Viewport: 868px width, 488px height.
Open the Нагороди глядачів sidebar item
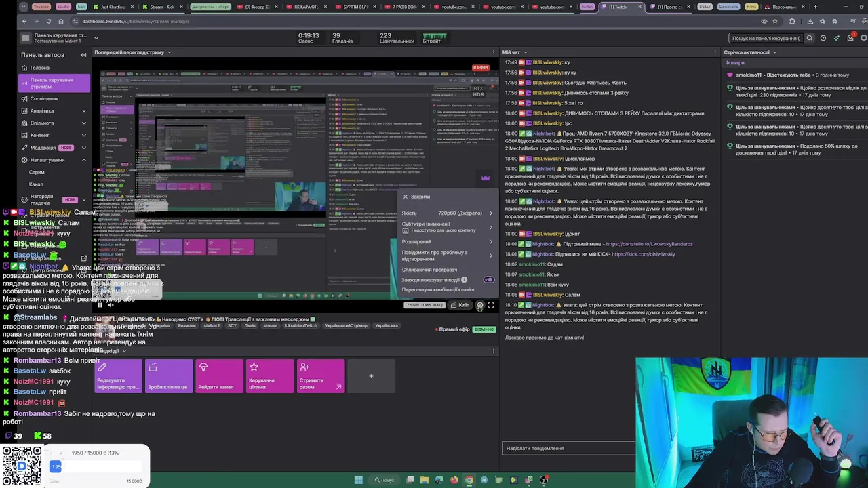tap(54, 200)
